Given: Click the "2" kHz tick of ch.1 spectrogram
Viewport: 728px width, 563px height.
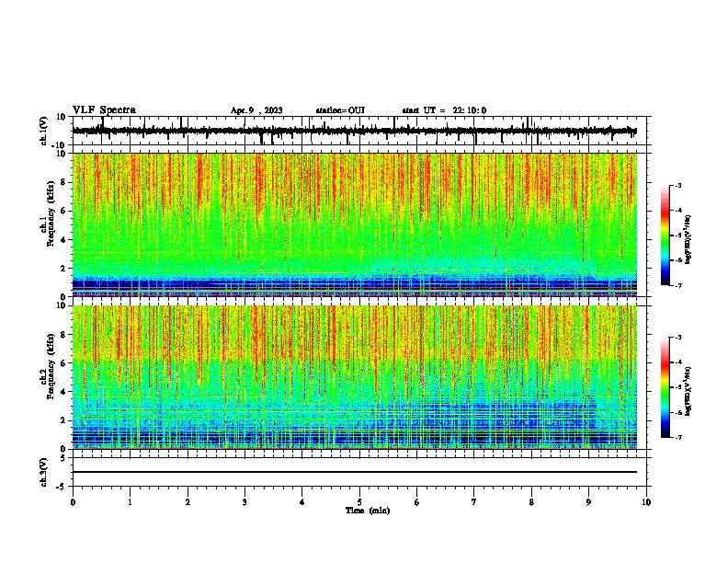Looking at the screenshot, I should click(63, 269).
